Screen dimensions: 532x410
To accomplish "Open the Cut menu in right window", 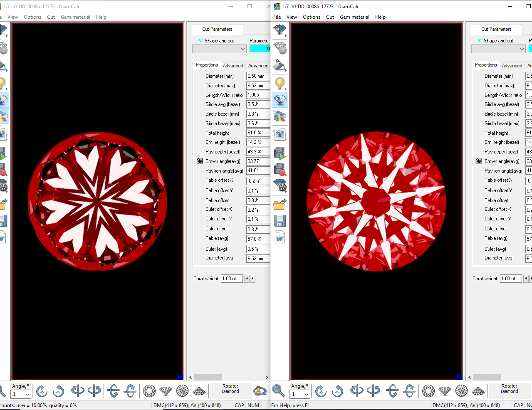I will tap(330, 17).
